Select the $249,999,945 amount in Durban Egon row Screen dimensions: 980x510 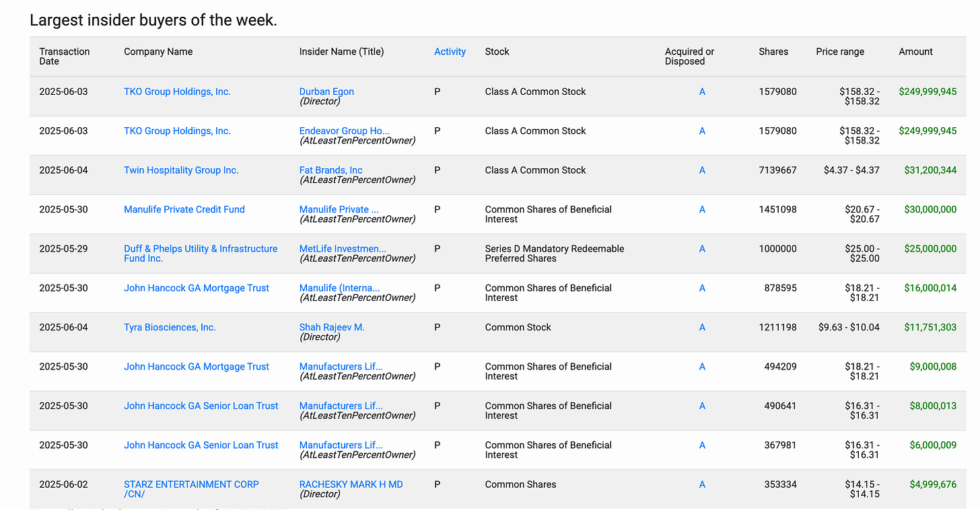(928, 92)
